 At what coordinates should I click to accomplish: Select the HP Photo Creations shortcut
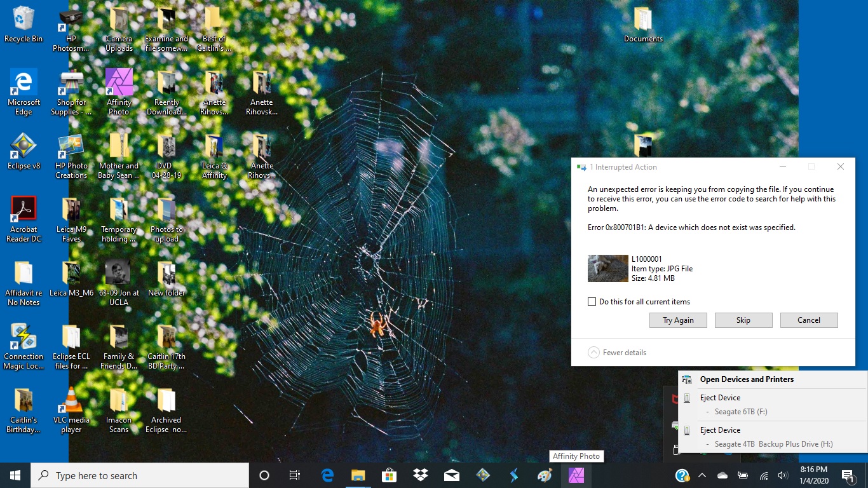[x=71, y=156]
